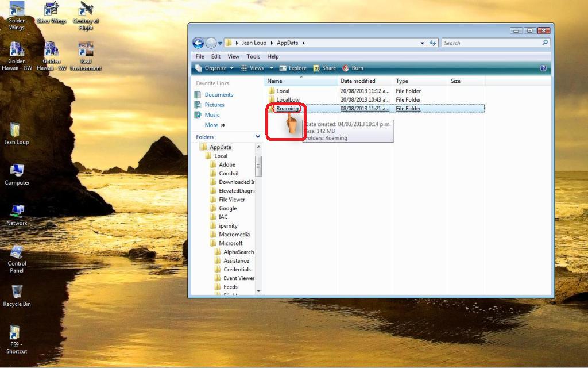The height and width of the screenshot is (368, 588).
Task: Open Century of Flight desktop shortcut
Action: point(86,16)
